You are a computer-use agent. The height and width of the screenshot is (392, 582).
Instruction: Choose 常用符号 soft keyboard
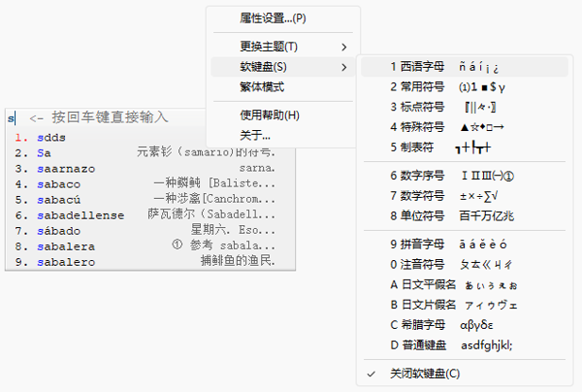pyautogui.click(x=417, y=86)
